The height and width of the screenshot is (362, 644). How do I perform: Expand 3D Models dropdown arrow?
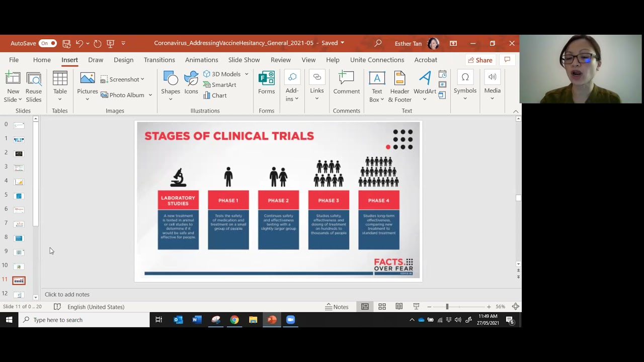pos(247,74)
